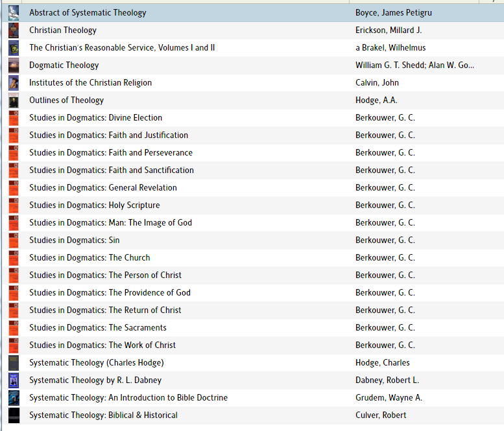Click the Faith and Perseverance cover icon
Screen dimensions: 504x431
click(x=14, y=153)
